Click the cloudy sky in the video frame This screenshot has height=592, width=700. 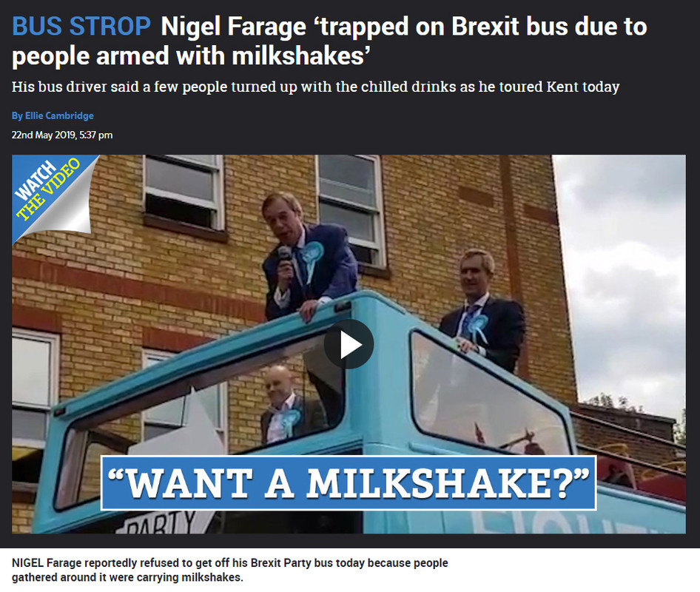pos(621,268)
